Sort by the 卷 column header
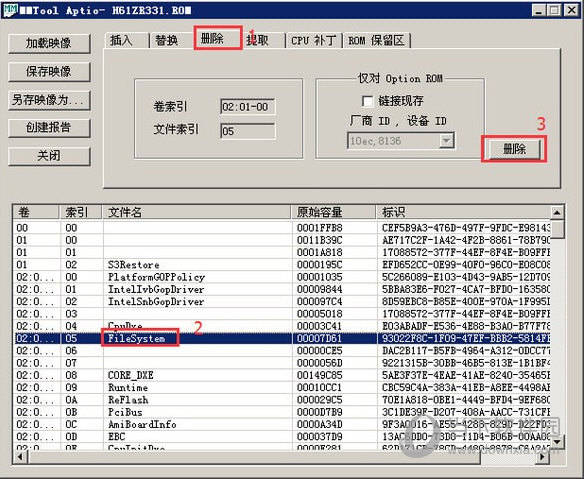The width and height of the screenshot is (584, 479). point(36,212)
